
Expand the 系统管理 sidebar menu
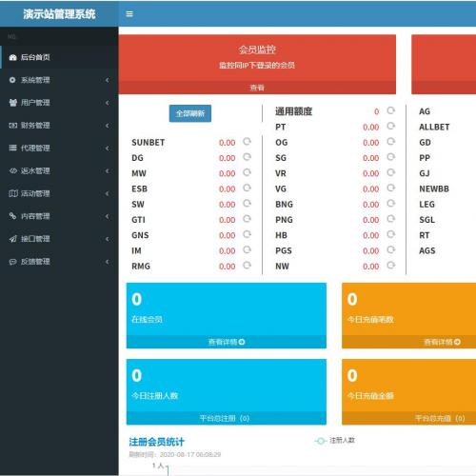pos(59,80)
